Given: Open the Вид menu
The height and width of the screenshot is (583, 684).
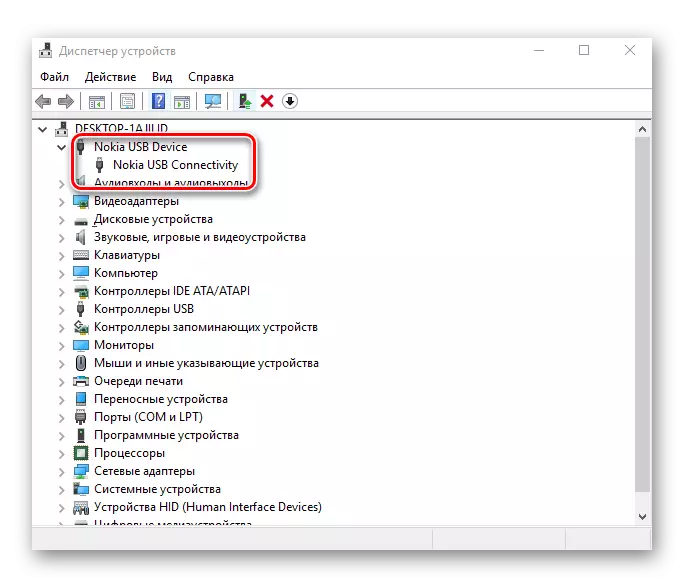Looking at the screenshot, I should point(162,77).
